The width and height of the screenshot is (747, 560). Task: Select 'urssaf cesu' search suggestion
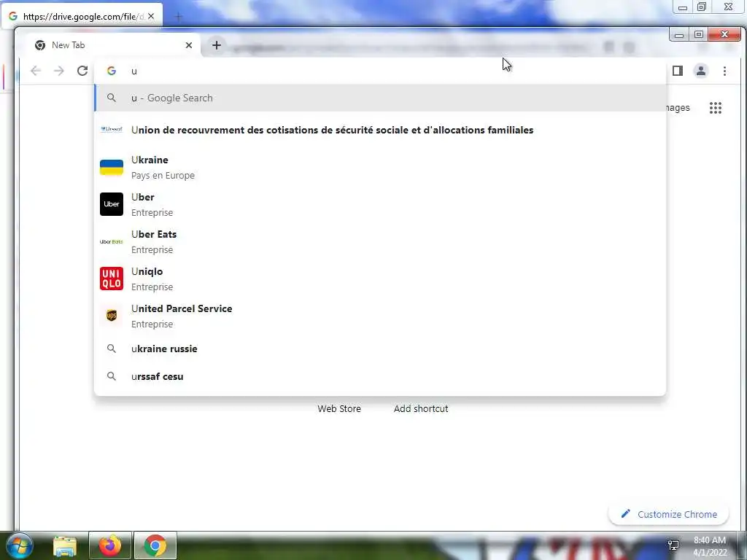(380, 376)
